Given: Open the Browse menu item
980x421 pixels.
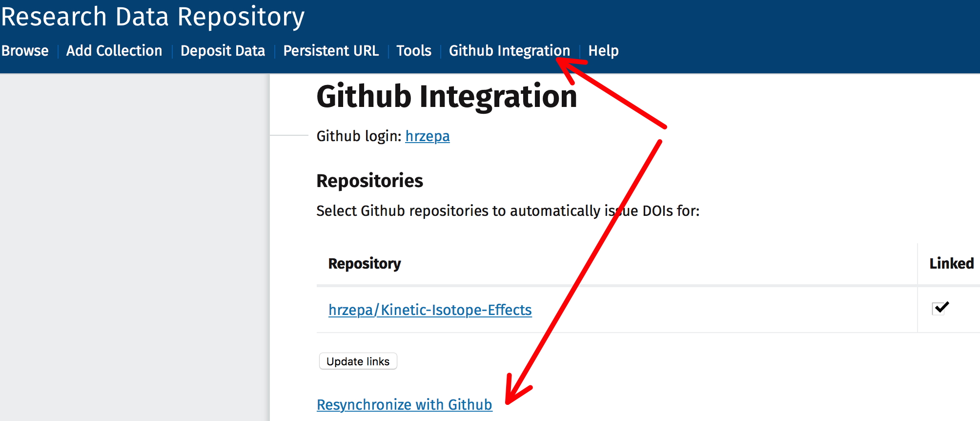Looking at the screenshot, I should pyautogui.click(x=25, y=51).
